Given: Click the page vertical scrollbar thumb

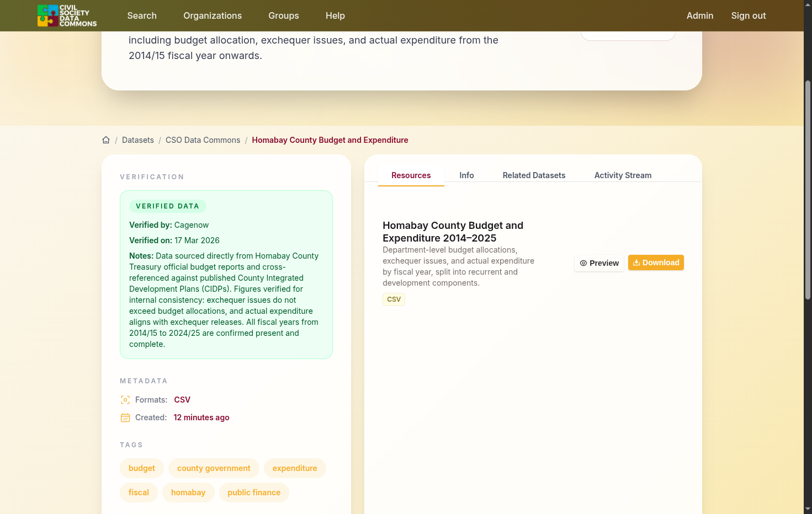Looking at the screenshot, I should (808, 190).
